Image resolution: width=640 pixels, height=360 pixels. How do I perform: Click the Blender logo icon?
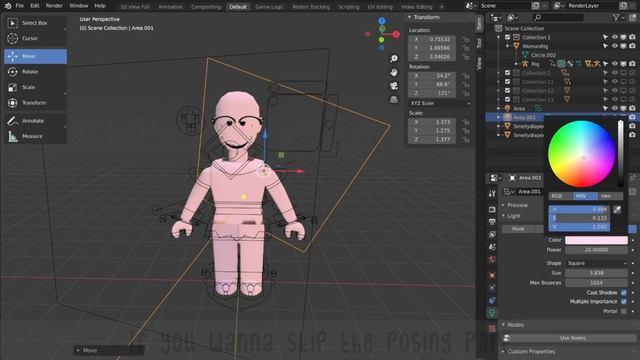[8, 6]
